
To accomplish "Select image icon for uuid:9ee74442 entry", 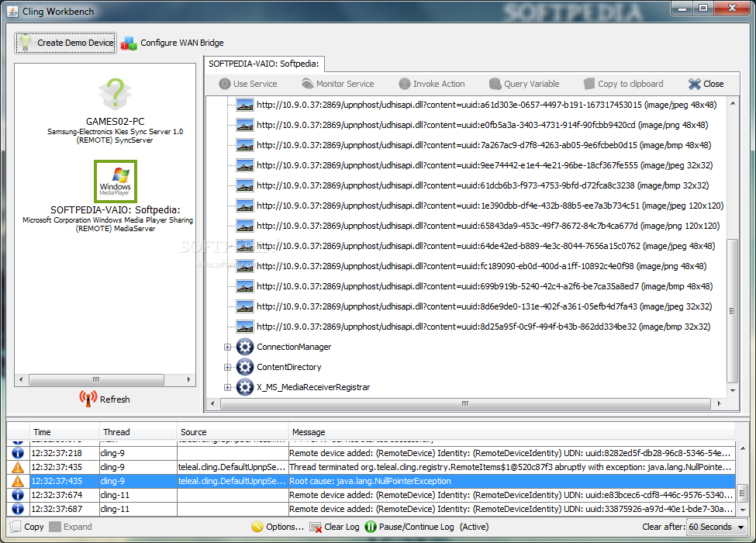I will pos(245,165).
